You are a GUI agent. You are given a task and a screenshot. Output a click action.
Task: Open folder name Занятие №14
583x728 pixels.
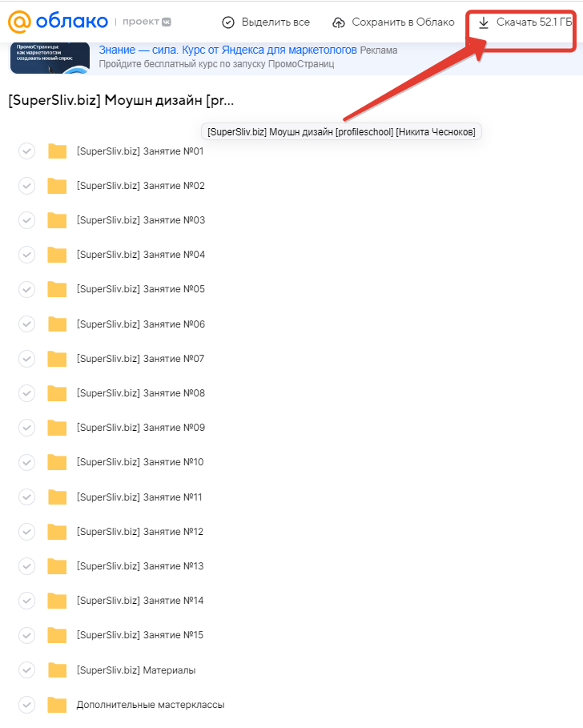pos(140,601)
